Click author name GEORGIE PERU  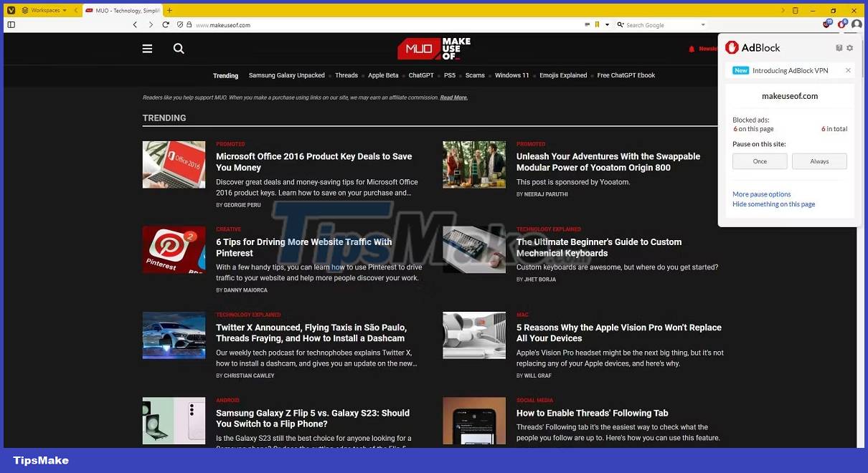(242, 205)
